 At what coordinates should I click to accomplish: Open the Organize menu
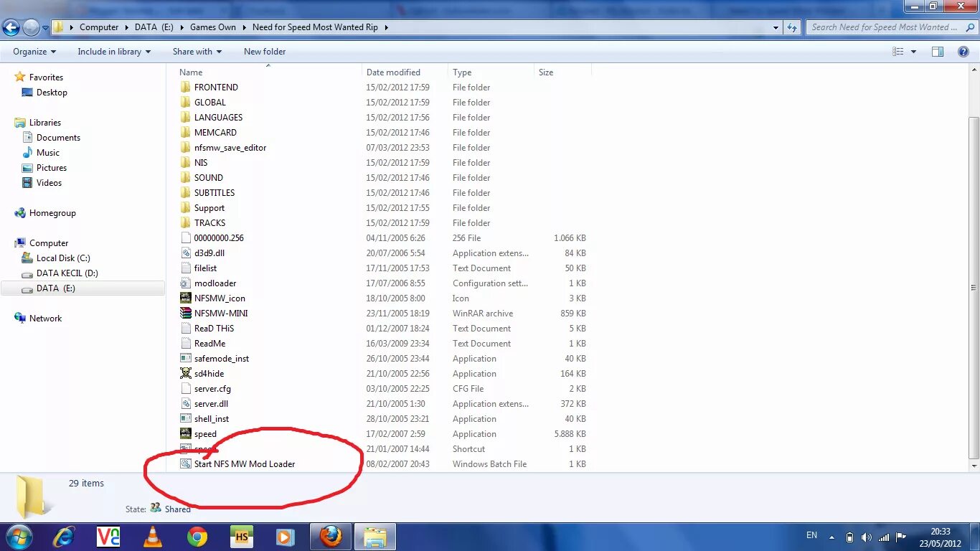34,52
